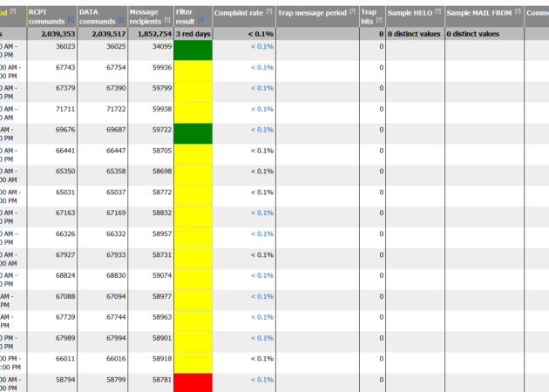Click the help icon beside Filter result
Image resolution: width=549 pixels, height=392 pixels.
click(x=200, y=20)
